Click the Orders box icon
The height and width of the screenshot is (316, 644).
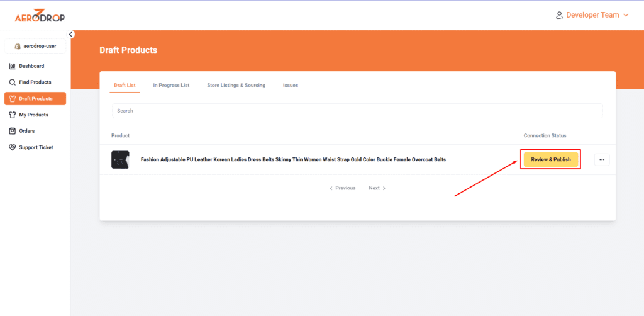click(x=13, y=131)
